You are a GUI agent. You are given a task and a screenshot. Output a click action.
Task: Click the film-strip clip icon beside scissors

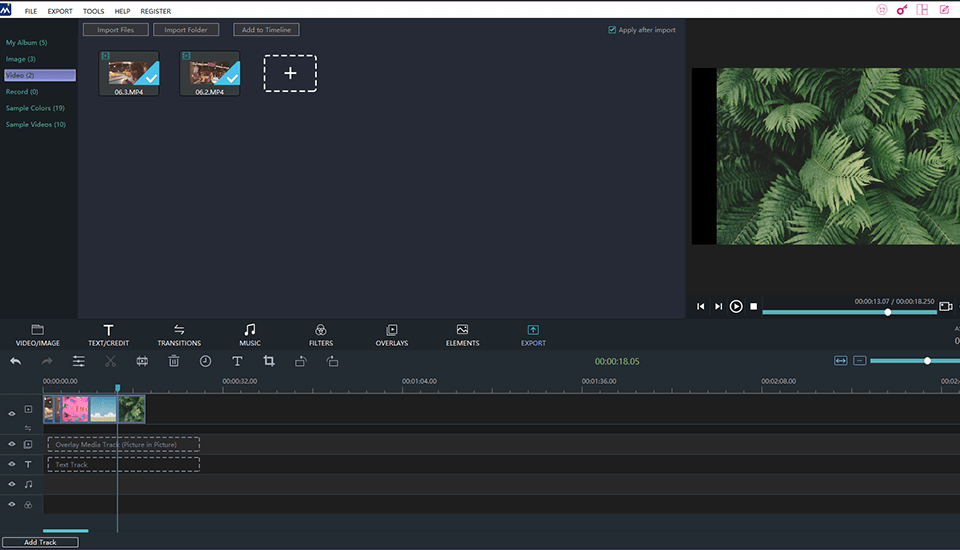pos(142,361)
